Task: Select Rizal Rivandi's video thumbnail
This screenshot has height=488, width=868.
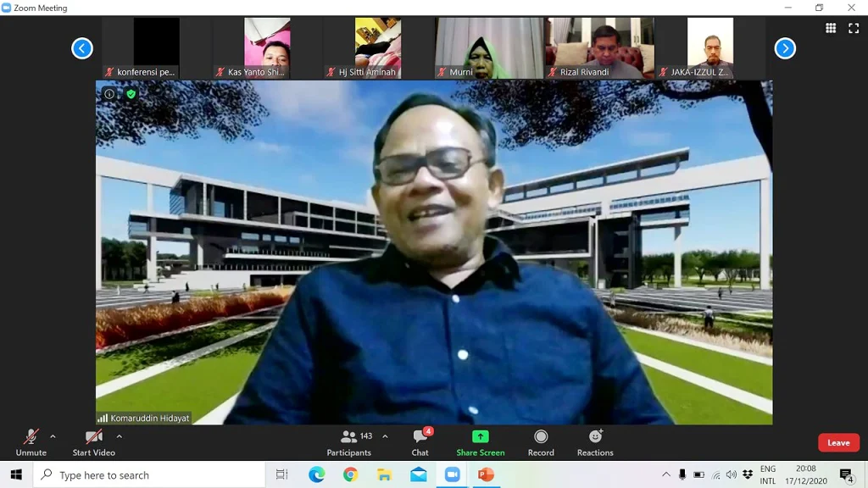Action: pos(599,48)
